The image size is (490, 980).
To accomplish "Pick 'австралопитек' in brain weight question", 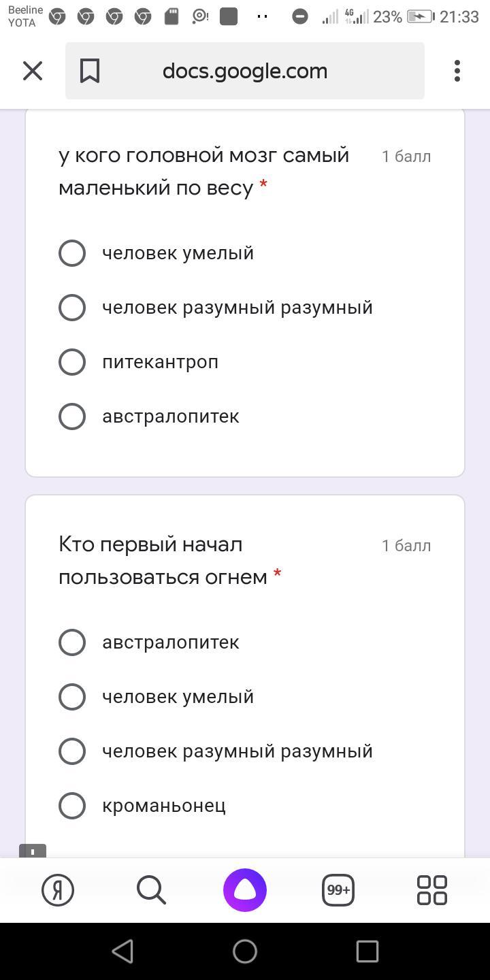I will pos(72,416).
